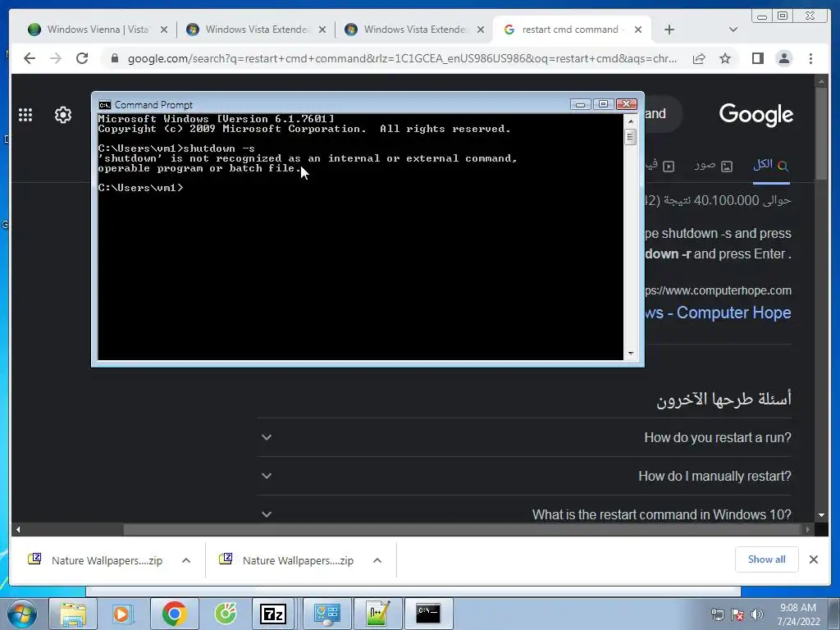Close the Windows Vienna tab
The image size is (840, 630).
(164, 30)
